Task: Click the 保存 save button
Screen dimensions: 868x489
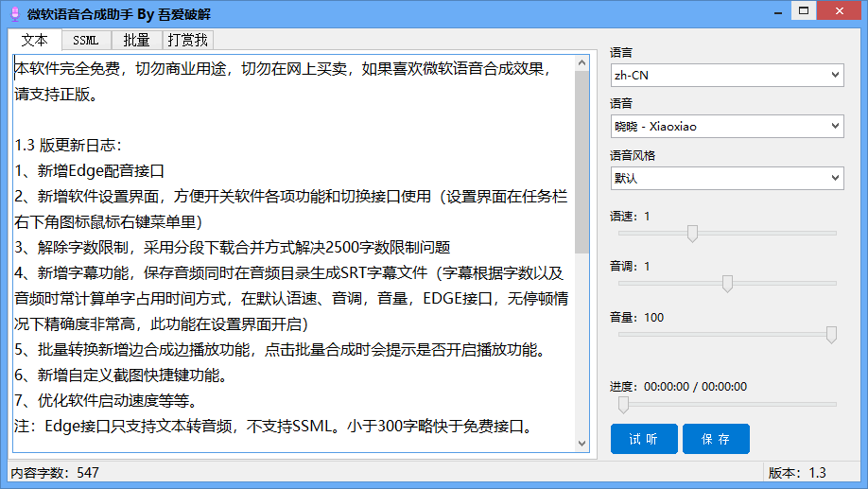Action: [716, 439]
